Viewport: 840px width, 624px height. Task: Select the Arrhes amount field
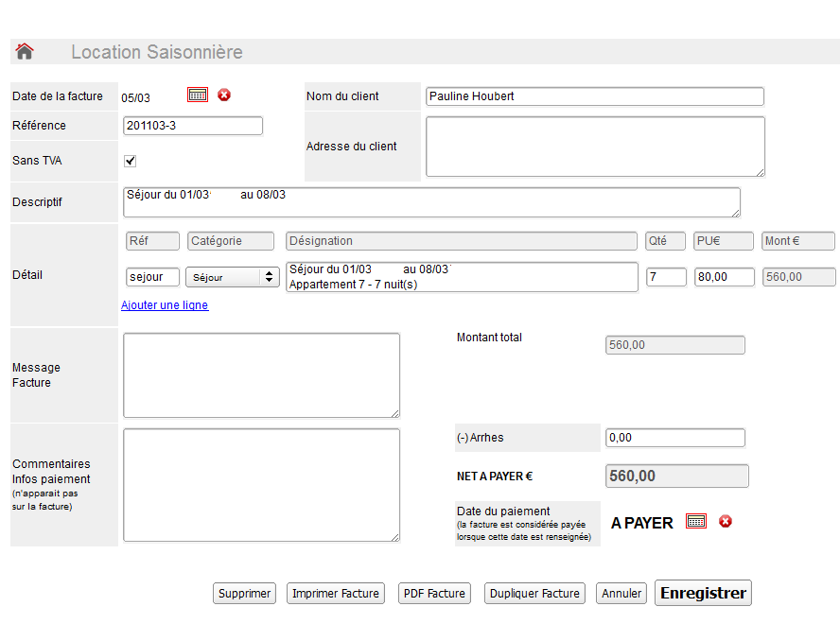tap(674, 438)
